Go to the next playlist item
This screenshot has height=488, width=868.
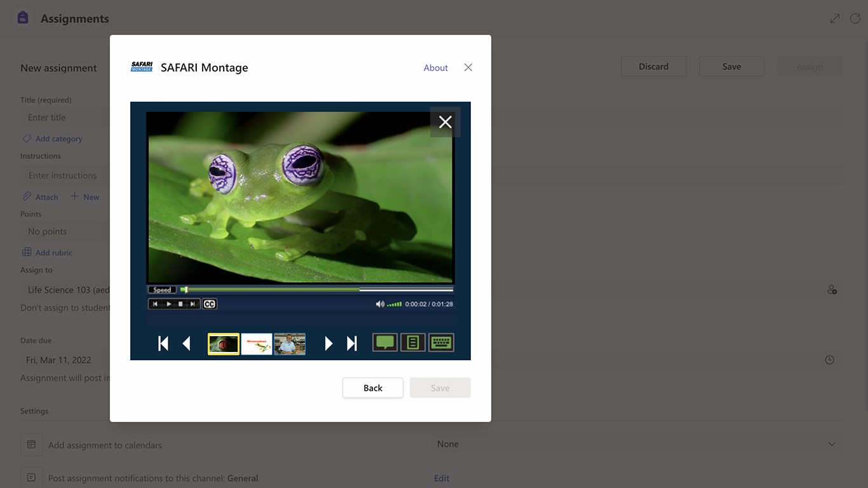[329, 344]
